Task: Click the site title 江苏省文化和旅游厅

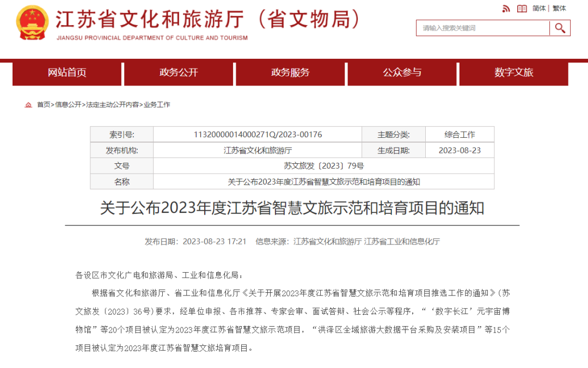Action: (x=150, y=19)
